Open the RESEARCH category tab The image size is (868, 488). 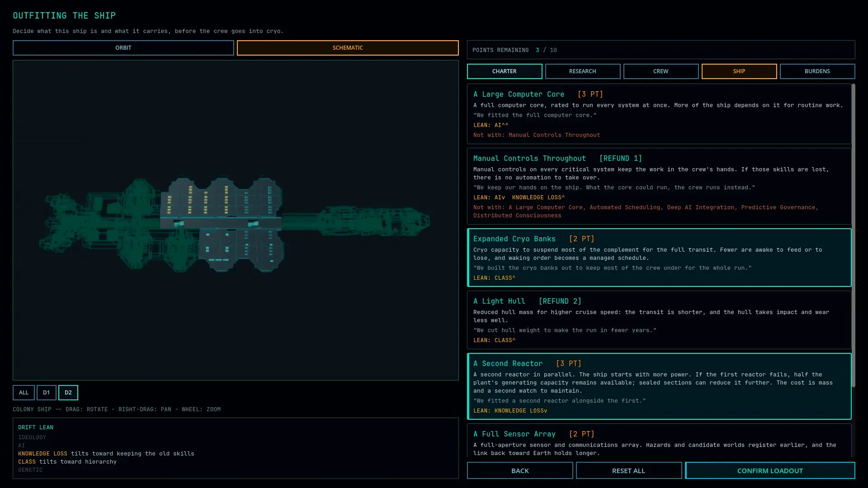pyautogui.click(x=583, y=71)
